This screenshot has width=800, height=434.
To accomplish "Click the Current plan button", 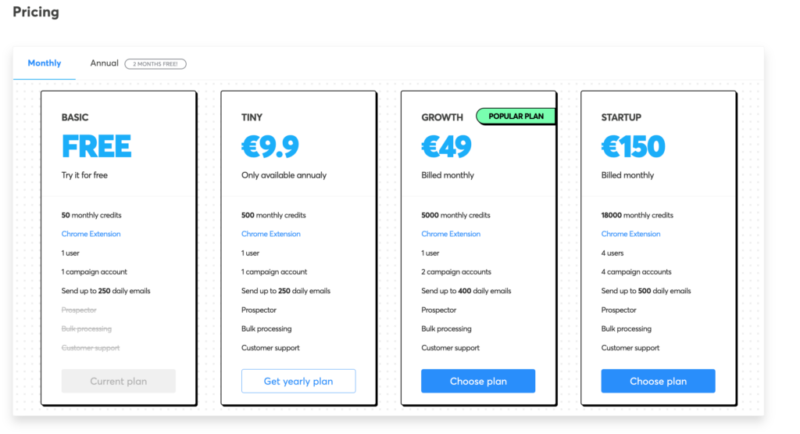I will coord(118,381).
